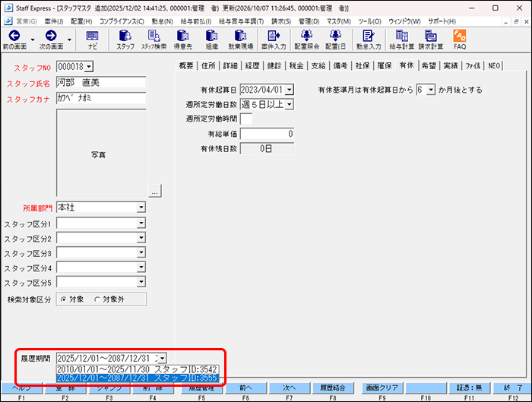The height and width of the screenshot is (402, 532).
Task: Open the マスタ(M) menu
Action: click(x=339, y=21)
